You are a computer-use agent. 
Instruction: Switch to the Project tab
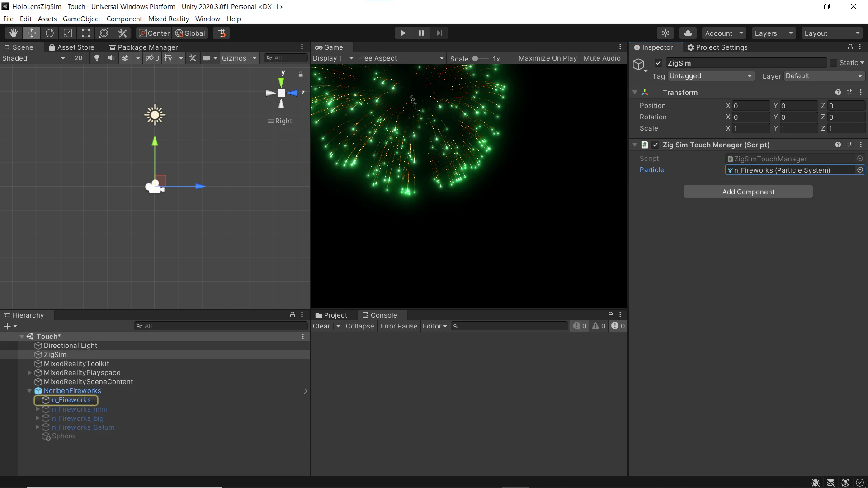(x=331, y=315)
